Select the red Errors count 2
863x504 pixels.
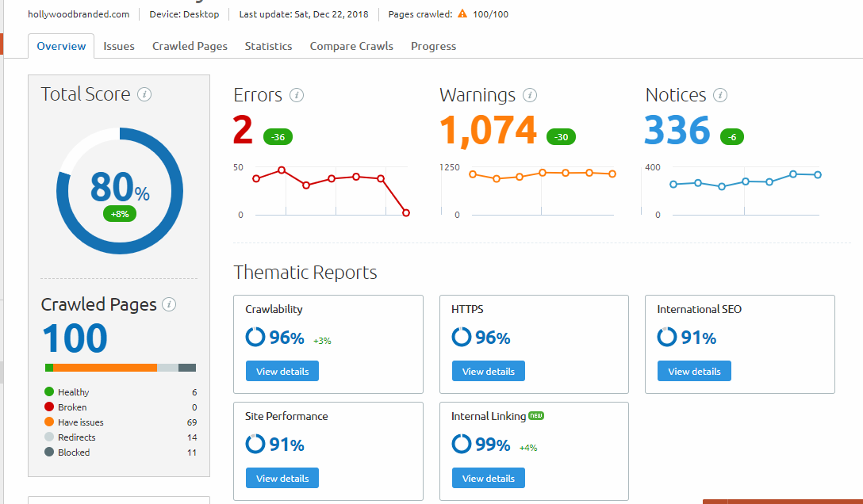pyautogui.click(x=243, y=130)
